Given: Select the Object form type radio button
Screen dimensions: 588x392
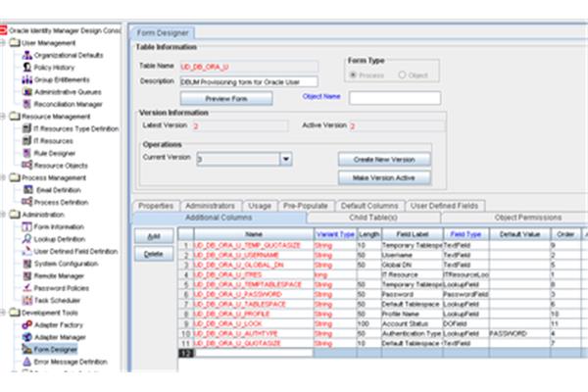Looking at the screenshot, I should click(402, 74).
